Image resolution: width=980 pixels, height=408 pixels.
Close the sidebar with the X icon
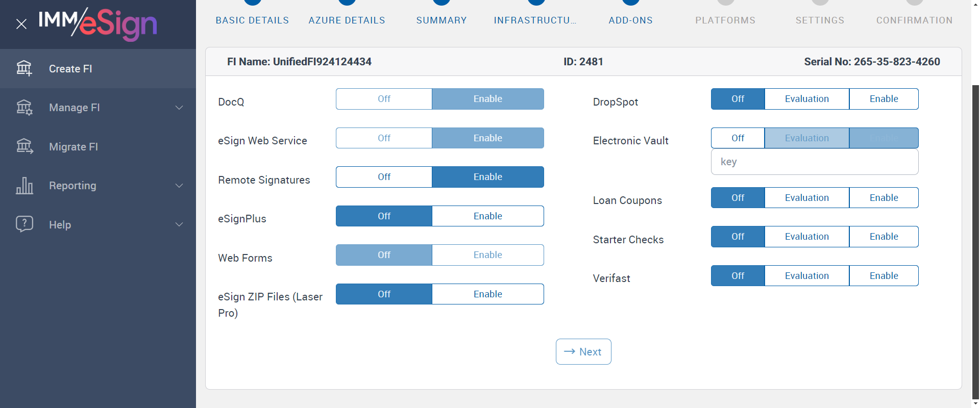click(21, 24)
